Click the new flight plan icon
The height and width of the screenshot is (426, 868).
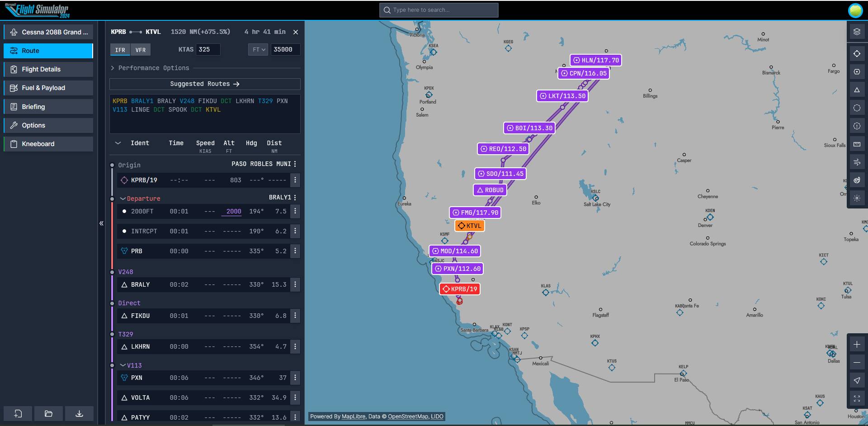pos(18,413)
